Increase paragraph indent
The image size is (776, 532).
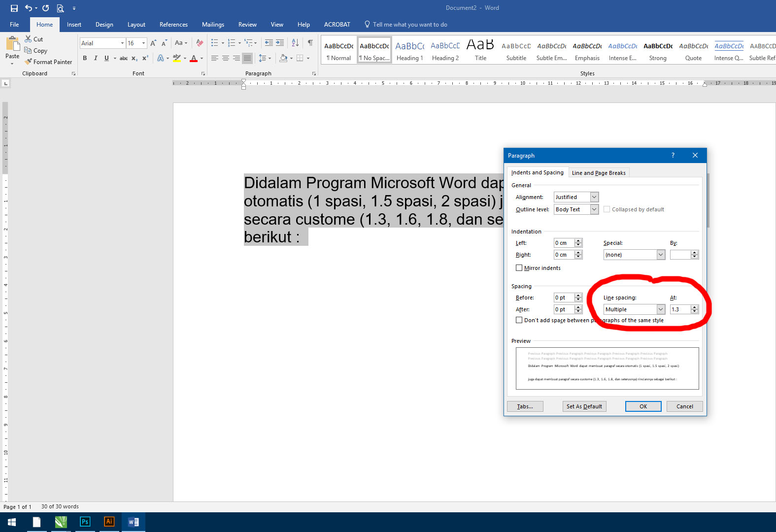click(280, 43)
